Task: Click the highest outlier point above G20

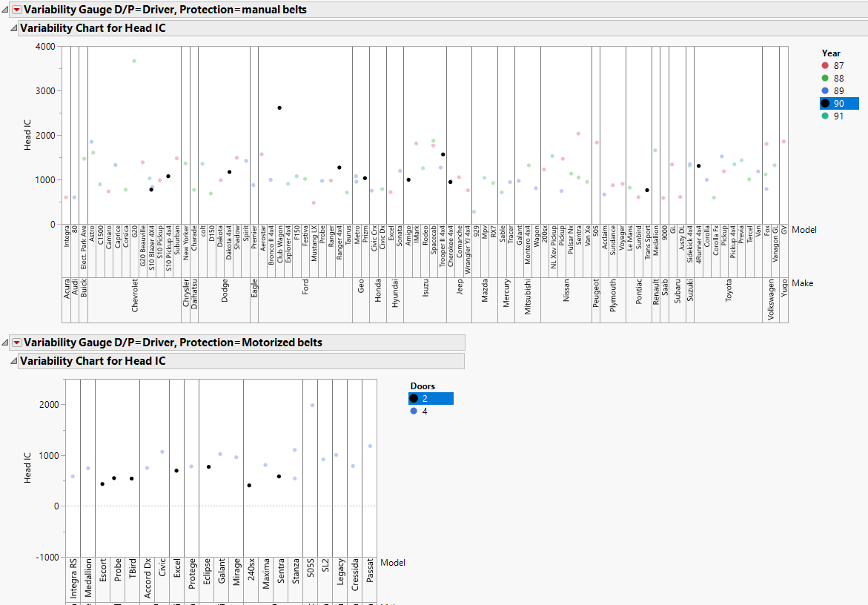Action: [135, 60]
